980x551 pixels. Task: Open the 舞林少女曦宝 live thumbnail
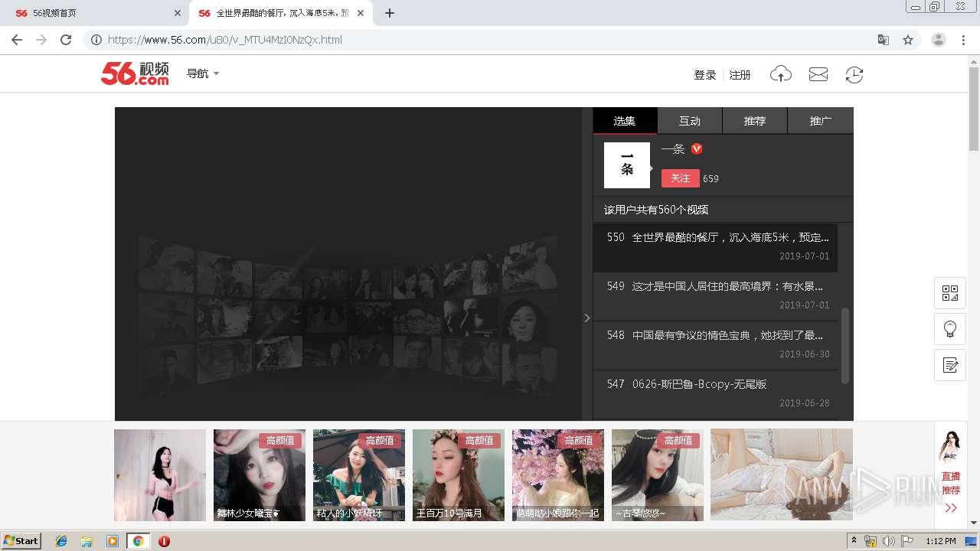click(260, 474)
